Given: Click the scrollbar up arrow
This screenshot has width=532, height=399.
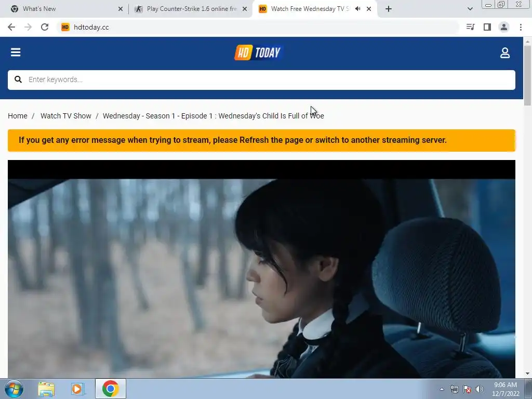Looking at the screenshot, I should pyautogui.click(x=527, y=42).
